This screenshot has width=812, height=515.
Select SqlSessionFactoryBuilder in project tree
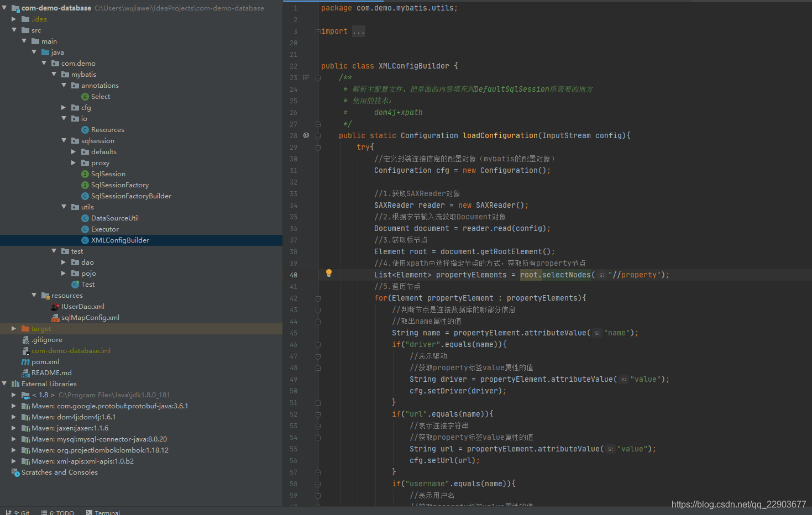coord(131,196)
